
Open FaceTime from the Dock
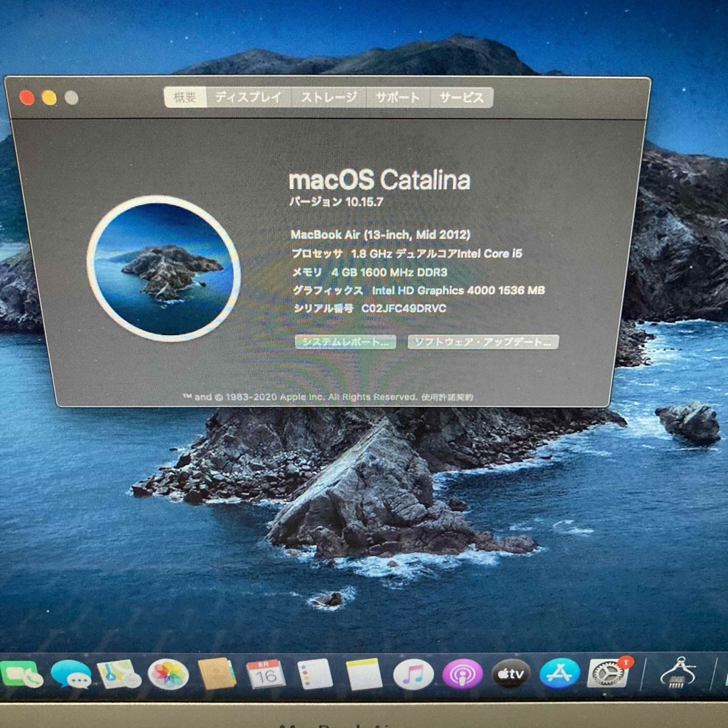22,674
